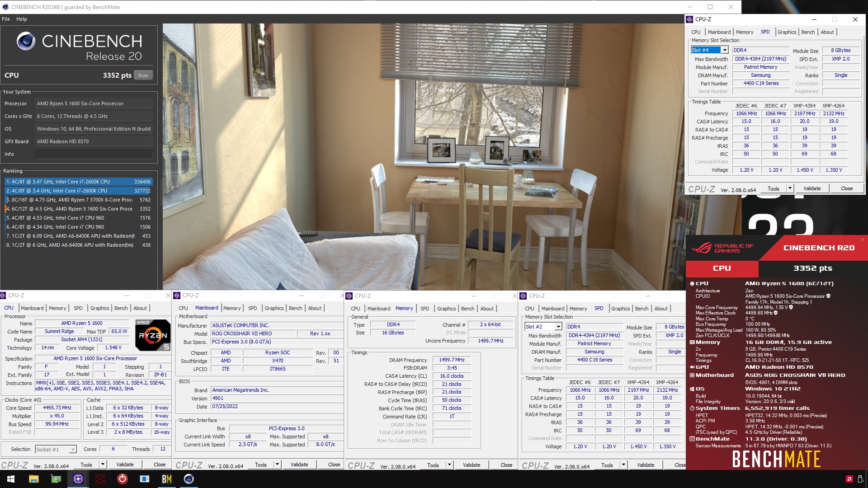Click Tools button in Mainboard CPU-Z window
The width and height of the screenshot is (868, 488).
(261, 465)
